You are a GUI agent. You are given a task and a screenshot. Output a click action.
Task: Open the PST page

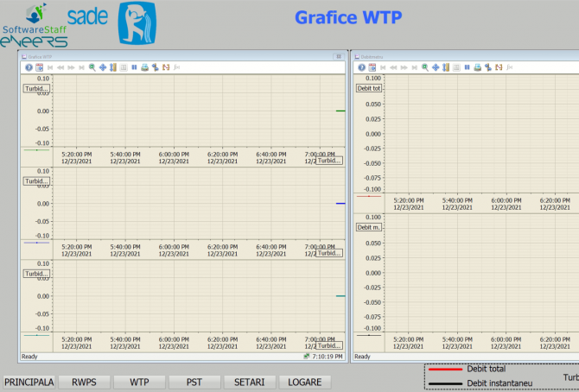point(194,382)
